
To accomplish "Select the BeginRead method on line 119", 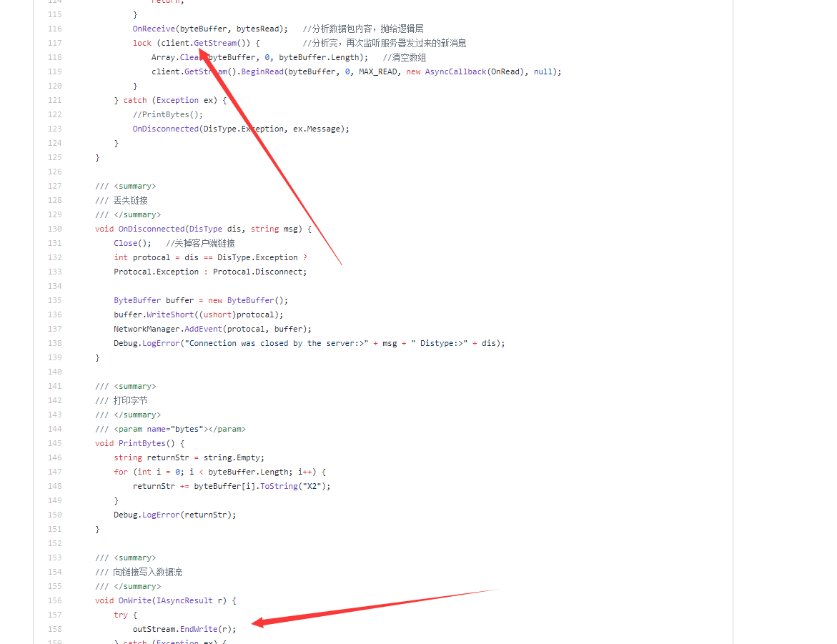I will pyautogui.click(x=262, y=71).
